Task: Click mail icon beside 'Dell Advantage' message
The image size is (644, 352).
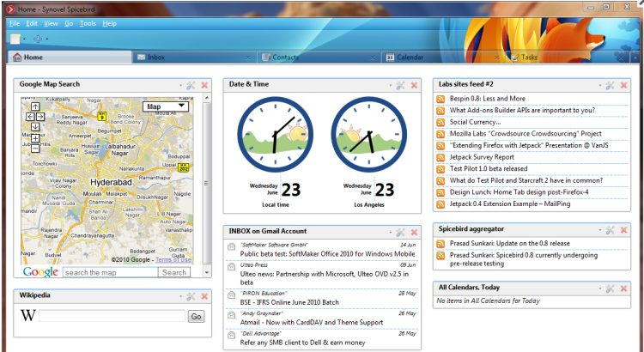Action: (x=231, y=336)
